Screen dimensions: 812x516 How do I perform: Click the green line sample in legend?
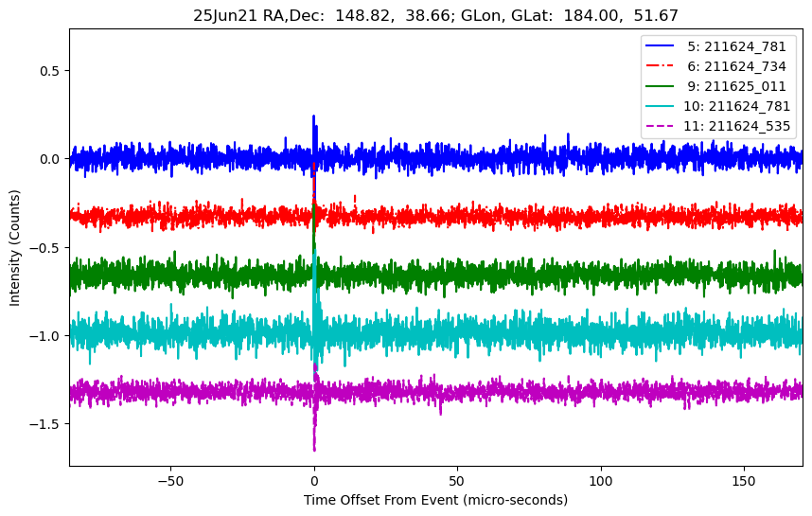pyautogui.click(x=660, y=86)
